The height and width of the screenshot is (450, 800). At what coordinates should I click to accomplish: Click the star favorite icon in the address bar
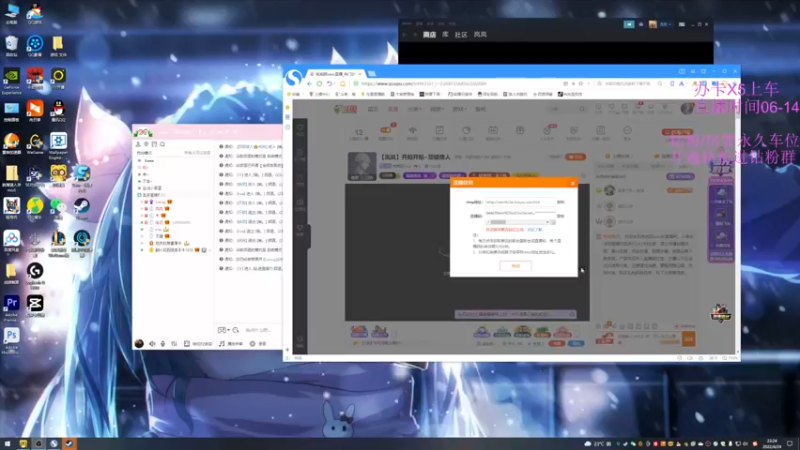coord(581,84)
